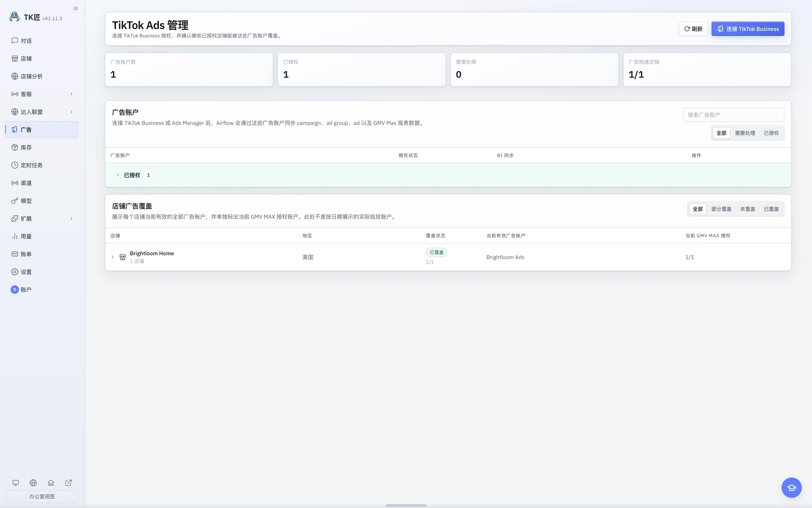This screenshot has width=812, height=508.
Task: Open the graduation cap help bubble
Action: 791,487
